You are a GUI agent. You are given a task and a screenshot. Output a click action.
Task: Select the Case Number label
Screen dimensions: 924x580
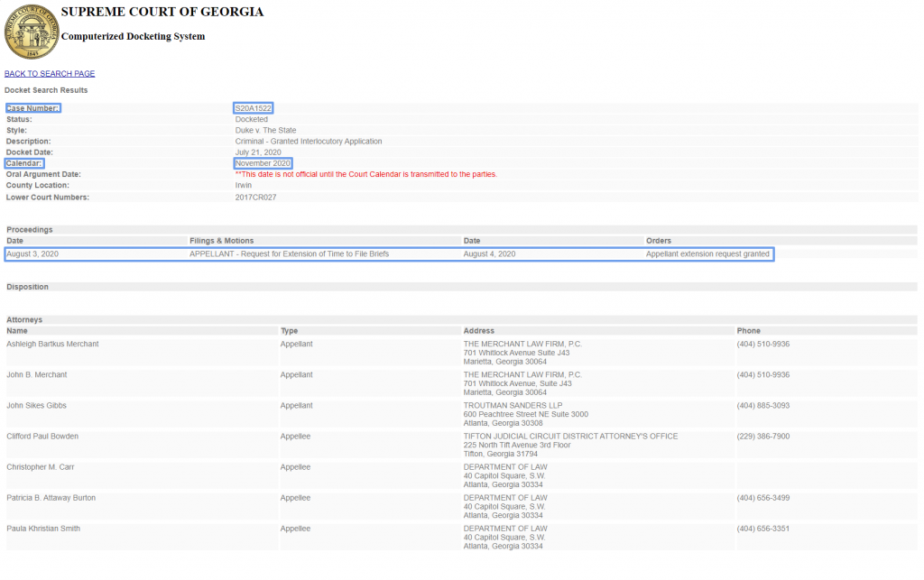coord(32,108)
